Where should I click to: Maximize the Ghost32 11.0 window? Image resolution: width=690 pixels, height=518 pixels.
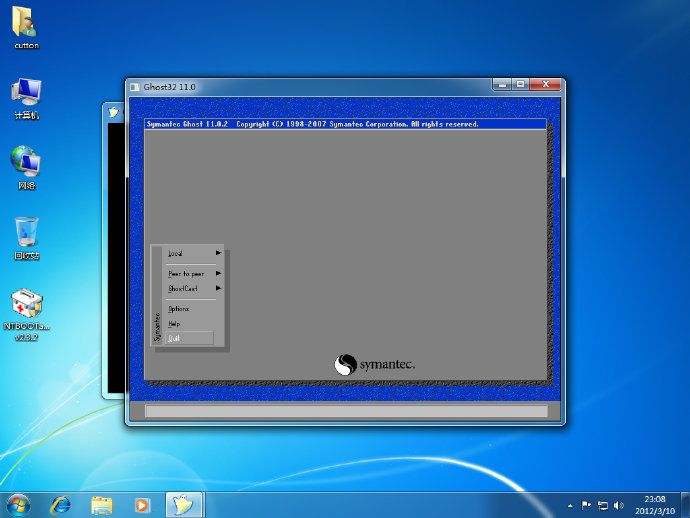click(x=521, y=84)
